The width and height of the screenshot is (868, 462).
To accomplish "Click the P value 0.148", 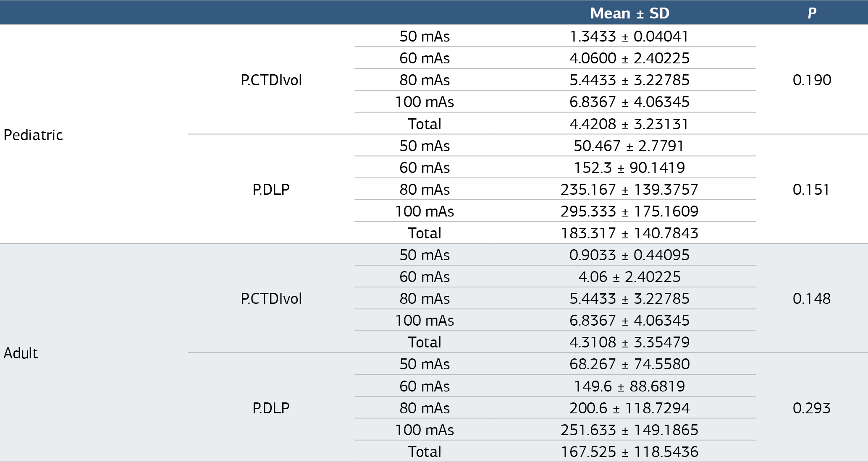I will click(x=812, y=299).
